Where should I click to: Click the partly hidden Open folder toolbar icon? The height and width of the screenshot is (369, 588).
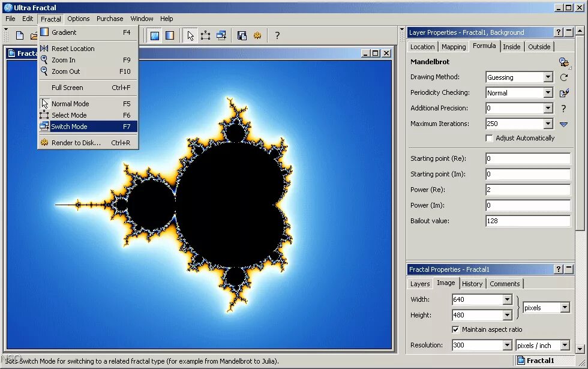coord(34,35)
